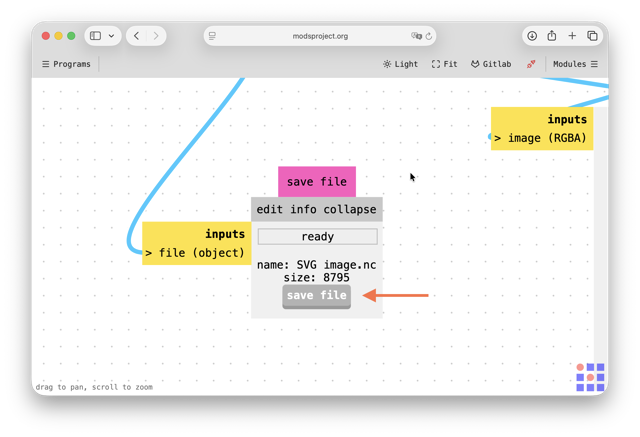Go back with browser back arrow

(136, 36)
